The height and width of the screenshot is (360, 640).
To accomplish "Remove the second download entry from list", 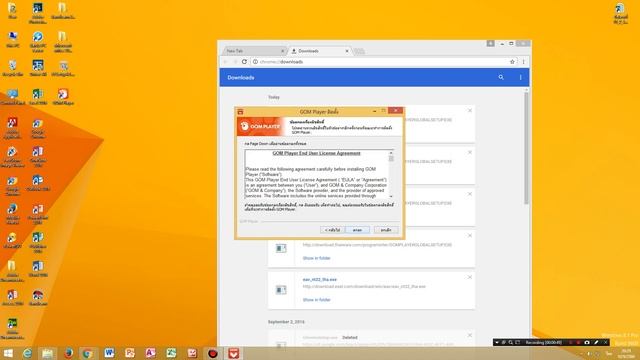I will [470, 152].
